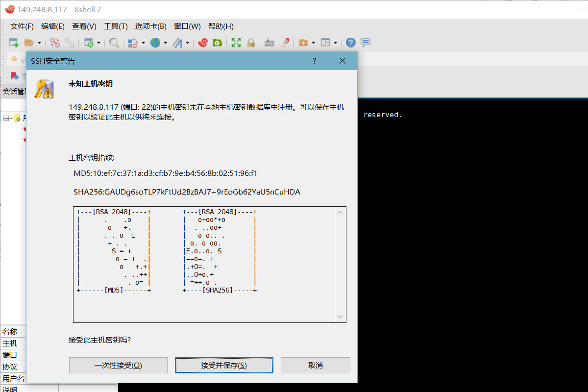Launch Xftp with the green icon
The width and height of the screenshot is (588, 392).
point(217,43)
